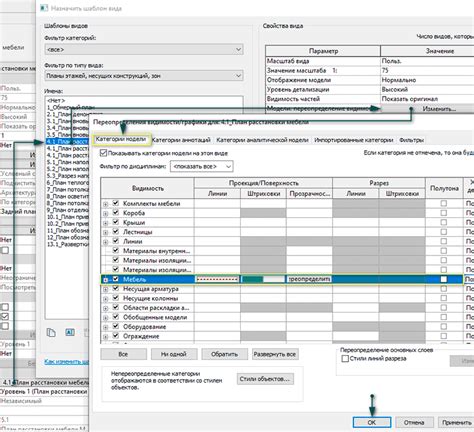
Task: Click the 'Видимость' column header
Action: pos(148,188)
